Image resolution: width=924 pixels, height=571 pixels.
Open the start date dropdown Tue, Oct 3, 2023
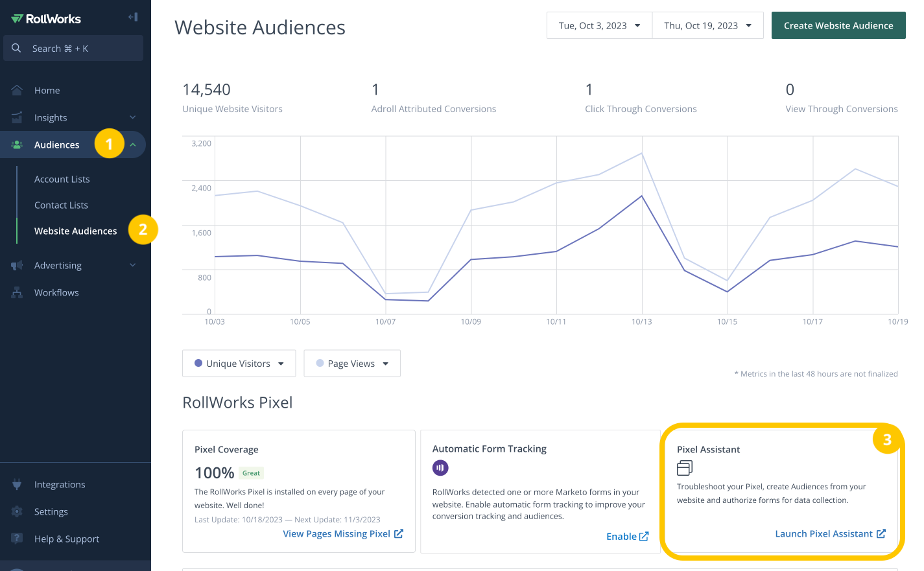click(x=599, y=25)
